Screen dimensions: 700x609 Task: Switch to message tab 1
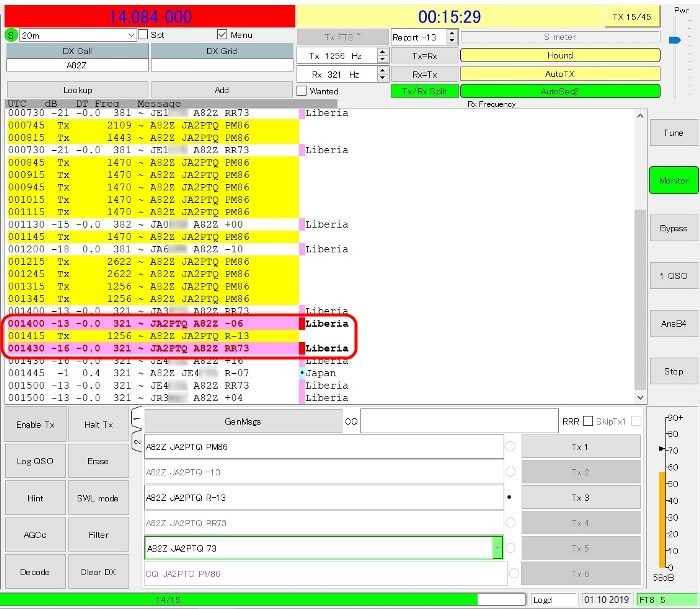pos(137,418)
